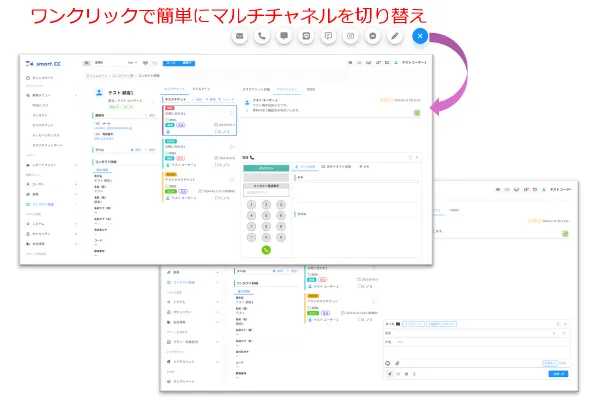Click the paperclip attachment icon in mail composer
This screenshot has height=400, width=600.
pos(397,363)
